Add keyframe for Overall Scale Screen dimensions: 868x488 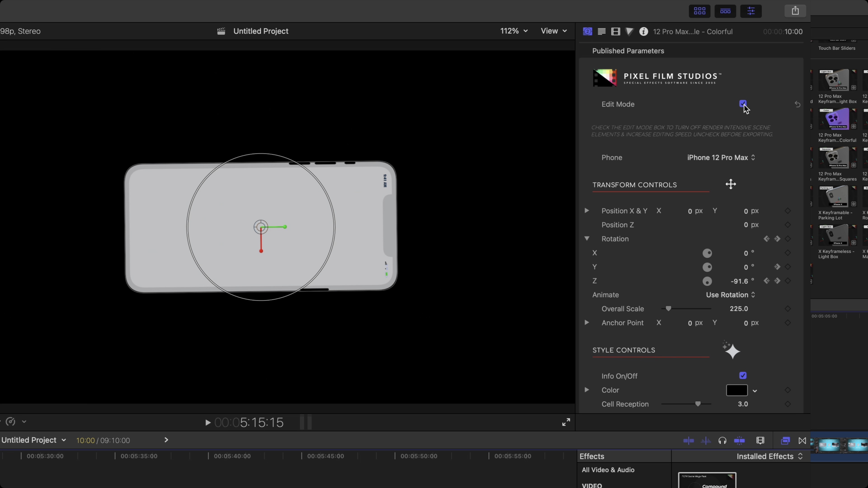788,309
